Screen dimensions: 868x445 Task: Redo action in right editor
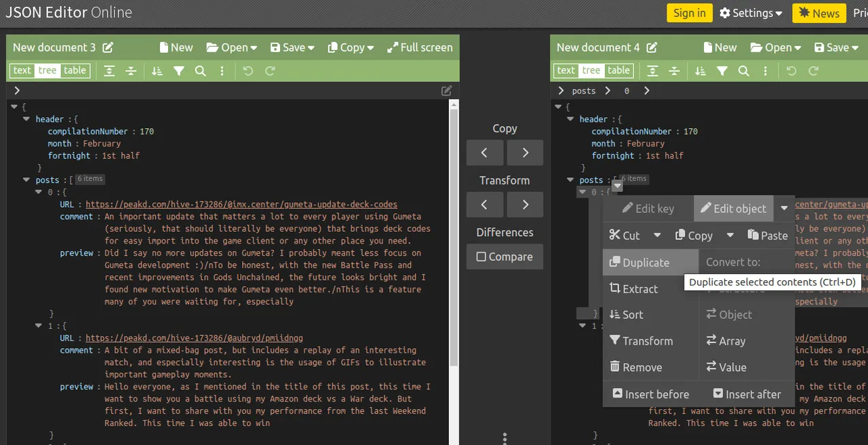(x=814, y=71)
